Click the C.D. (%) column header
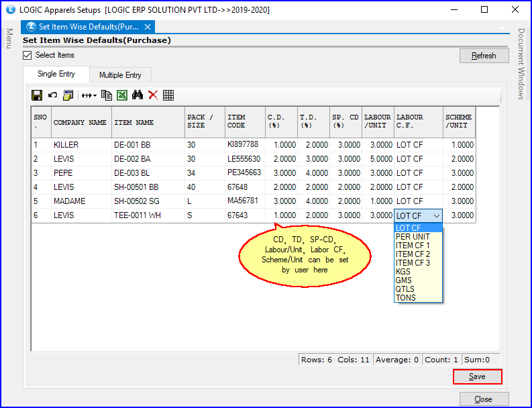 (x=281, y=122)
